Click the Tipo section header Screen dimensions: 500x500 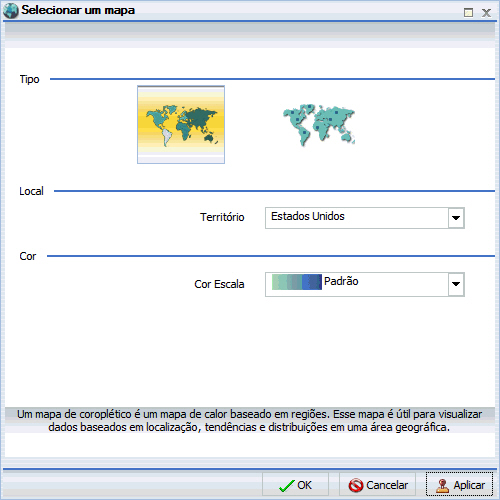(29, 80)
